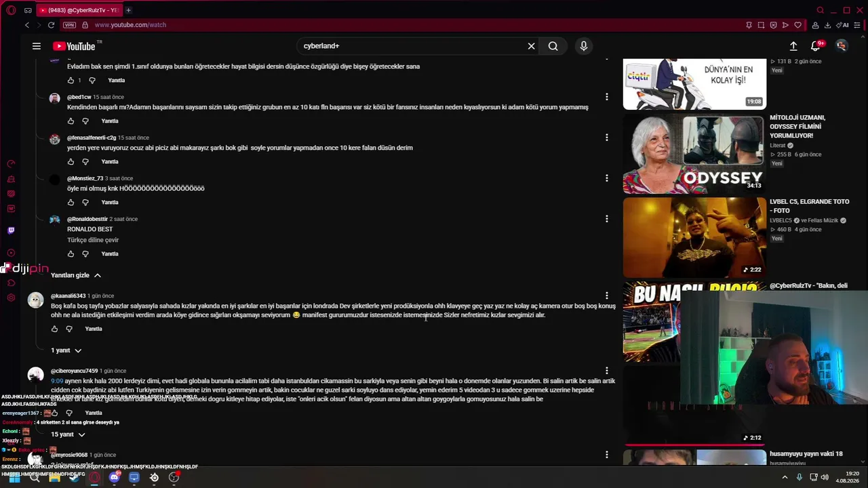Open the Opera GX menu logo
The width and height of the screenshot is (868, 488).
click(11, 10)
